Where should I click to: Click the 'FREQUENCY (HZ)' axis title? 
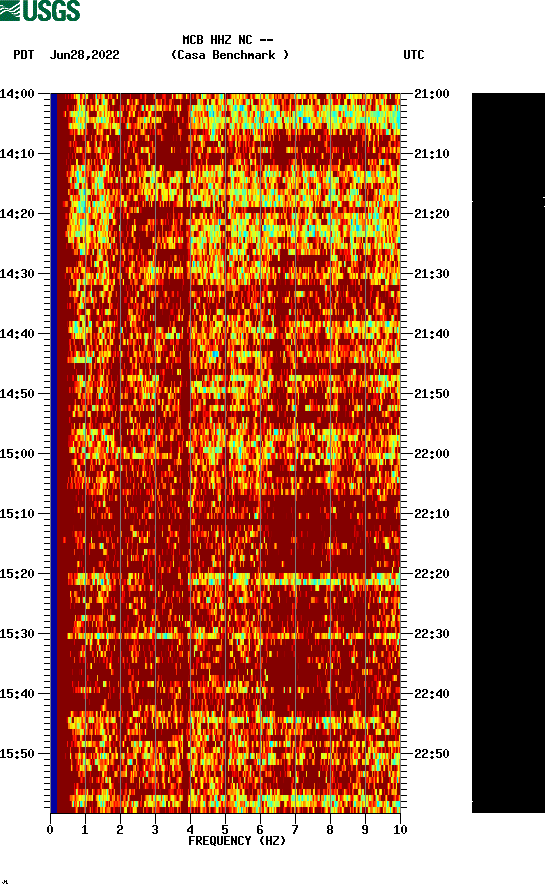237,841
